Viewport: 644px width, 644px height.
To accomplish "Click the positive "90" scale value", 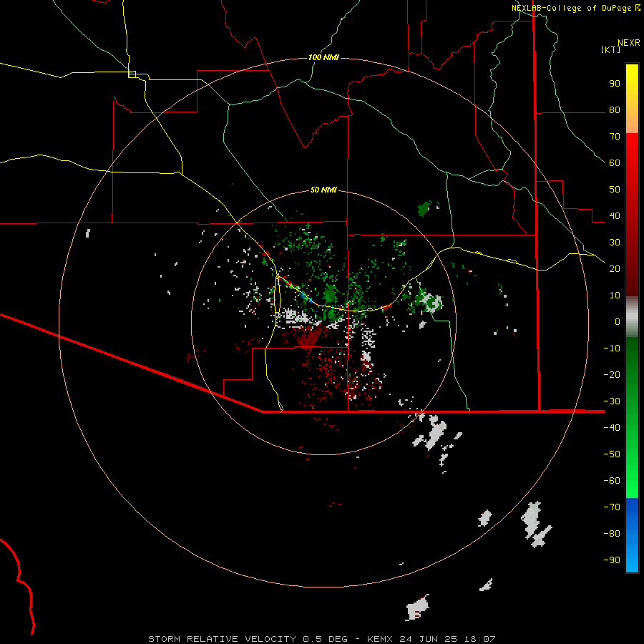I will [x=615, y=84].
